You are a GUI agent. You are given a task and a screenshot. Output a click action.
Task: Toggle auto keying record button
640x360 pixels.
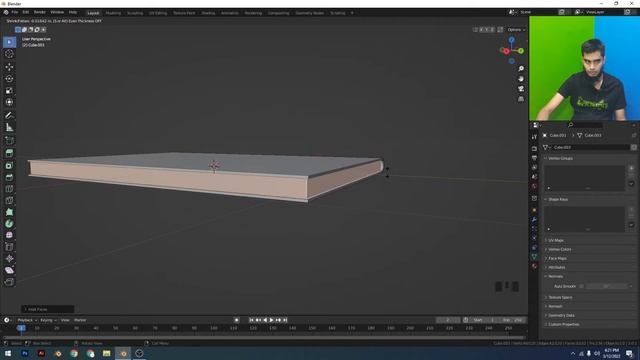click(x=237, y=320)
